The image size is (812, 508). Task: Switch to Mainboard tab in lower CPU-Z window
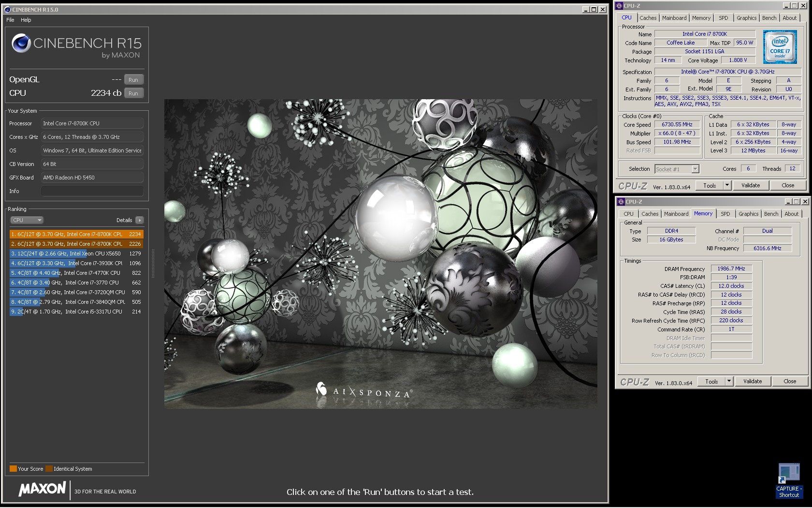(676, 214)
